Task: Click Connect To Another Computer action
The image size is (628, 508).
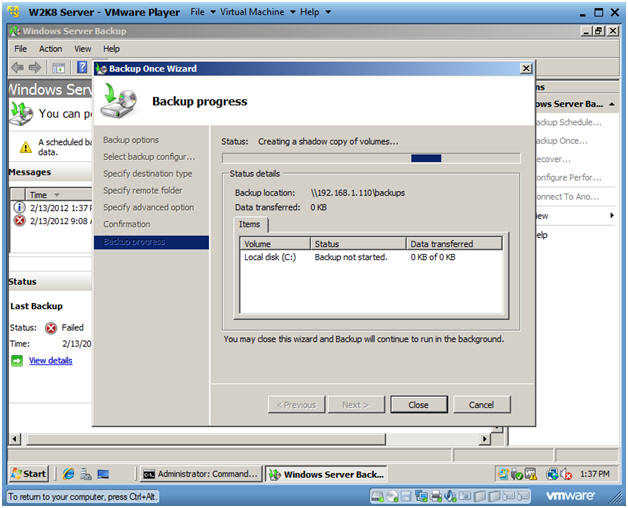Action: coord(568,197)
